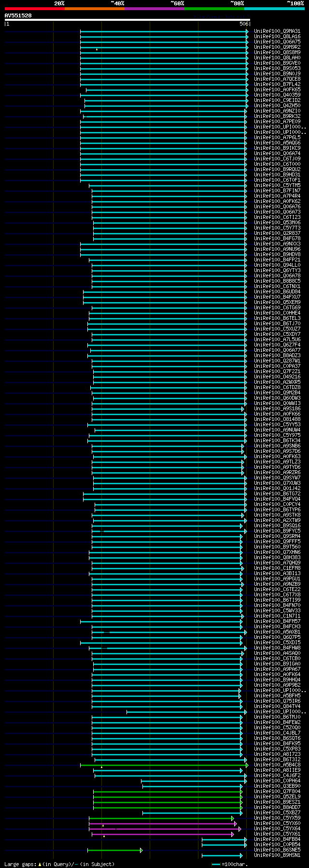Select UniRef100_Q84TV4 in the hit list
This screenshot has height=868, width=309.
click(x=277, y=707)
